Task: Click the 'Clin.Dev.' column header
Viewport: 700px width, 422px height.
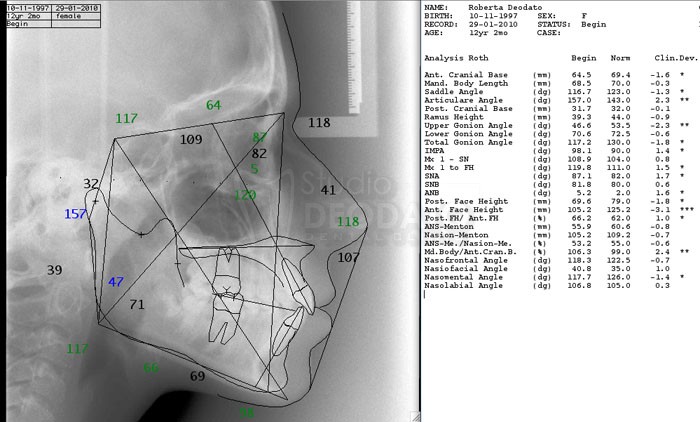Action: (676, 58)
